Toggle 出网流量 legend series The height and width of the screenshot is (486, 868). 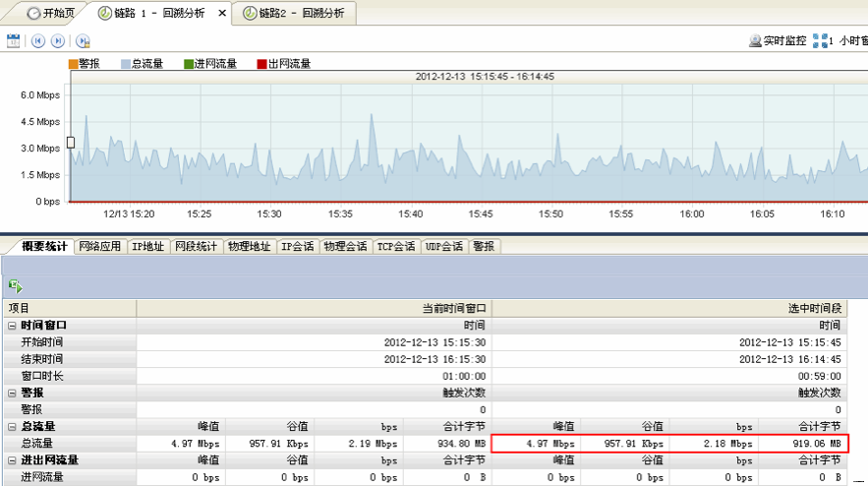coord(262,64)
